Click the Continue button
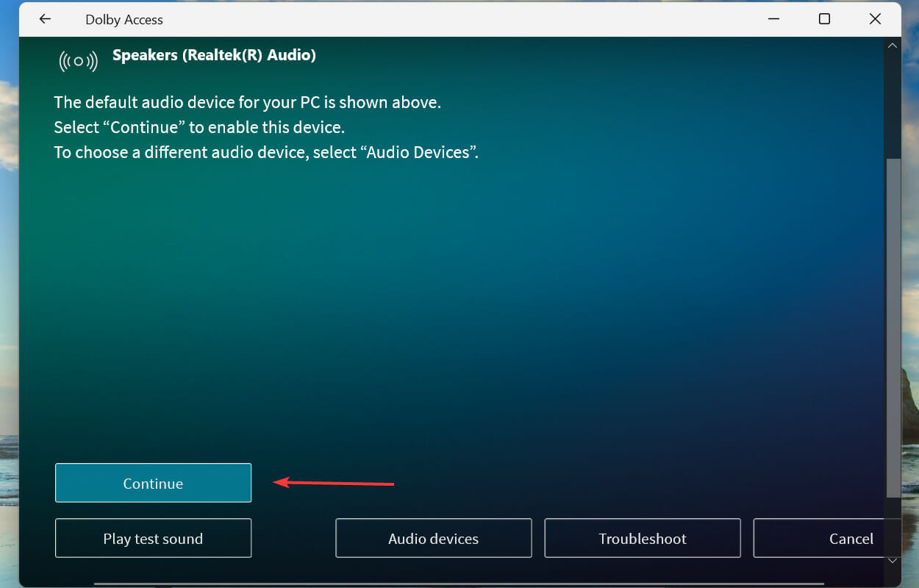Image resolution: width=919 pixels, height=588 pixels. point(153,483)
